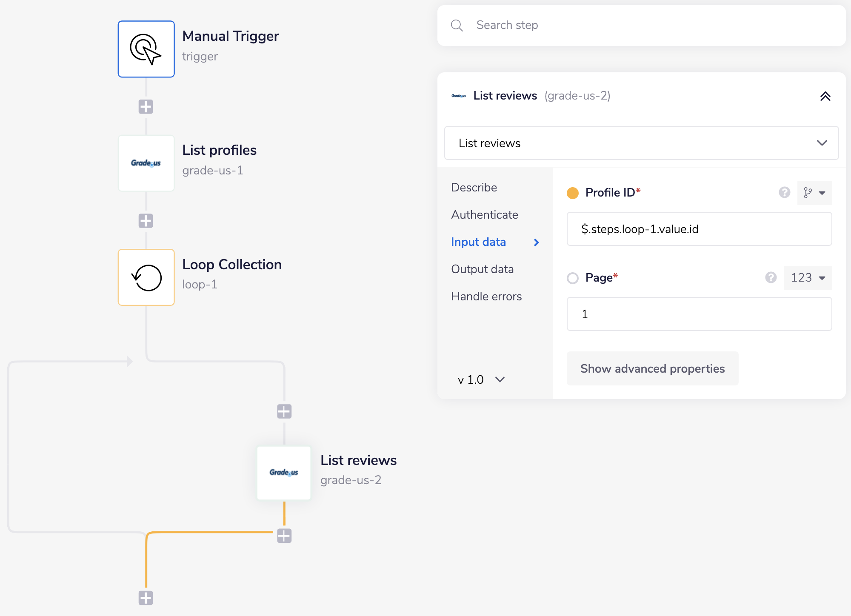Viewport: 851px width, 616px height.
Task: Add step inside loop above List reviews
Action: click(x=284, y=411)
